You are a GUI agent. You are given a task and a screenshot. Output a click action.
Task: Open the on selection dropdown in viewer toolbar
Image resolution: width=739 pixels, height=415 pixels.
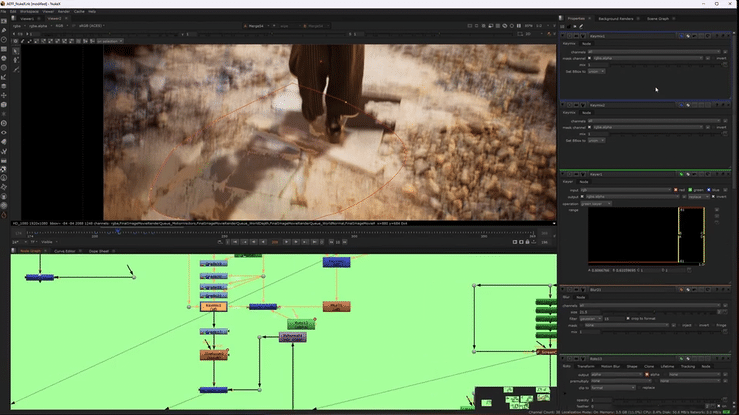point(109,41)
